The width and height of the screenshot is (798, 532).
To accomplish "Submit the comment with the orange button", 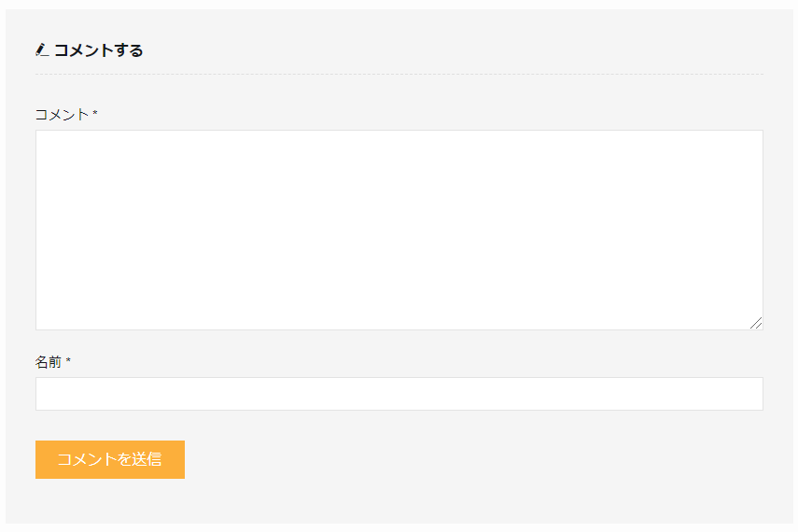I will (109, 459).
